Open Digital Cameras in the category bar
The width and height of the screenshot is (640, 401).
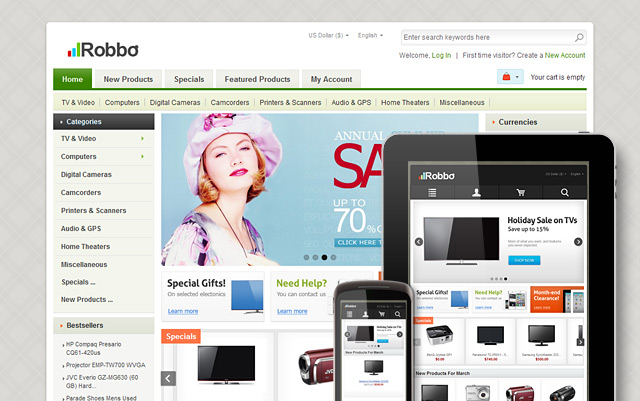tap(175, 102)
